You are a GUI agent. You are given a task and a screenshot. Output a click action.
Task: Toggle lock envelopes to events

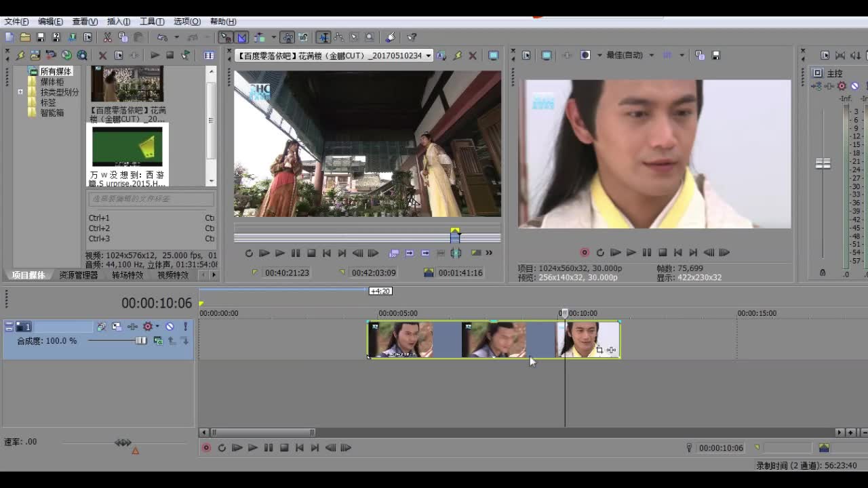tap(288, 37)
